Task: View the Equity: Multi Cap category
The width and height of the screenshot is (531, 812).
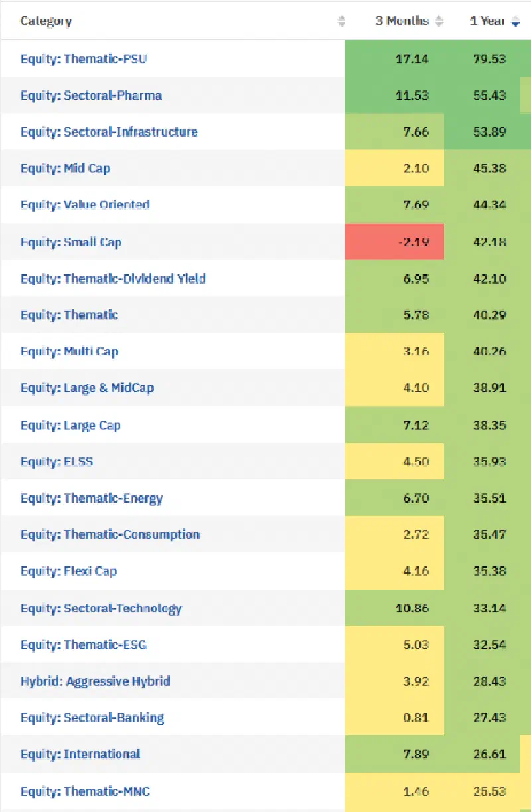Action: click(69, 351)
